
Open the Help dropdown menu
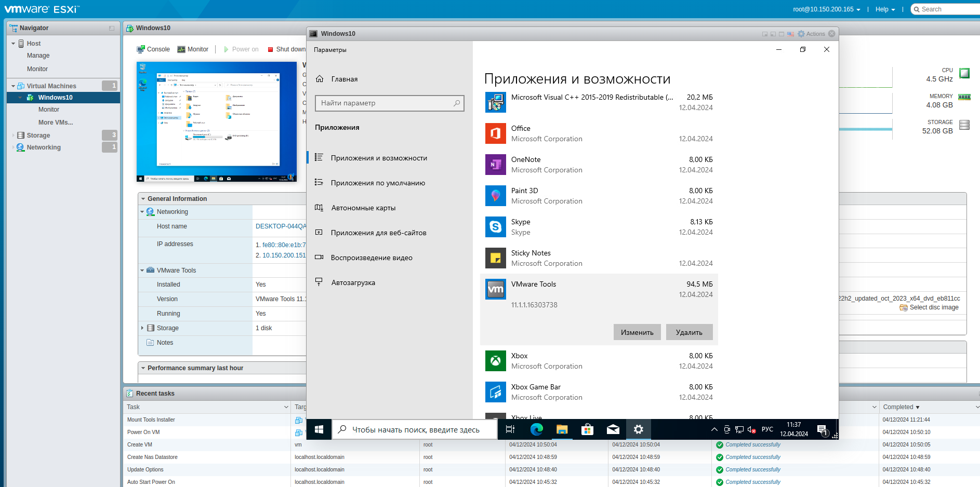[x=885, y=9]
